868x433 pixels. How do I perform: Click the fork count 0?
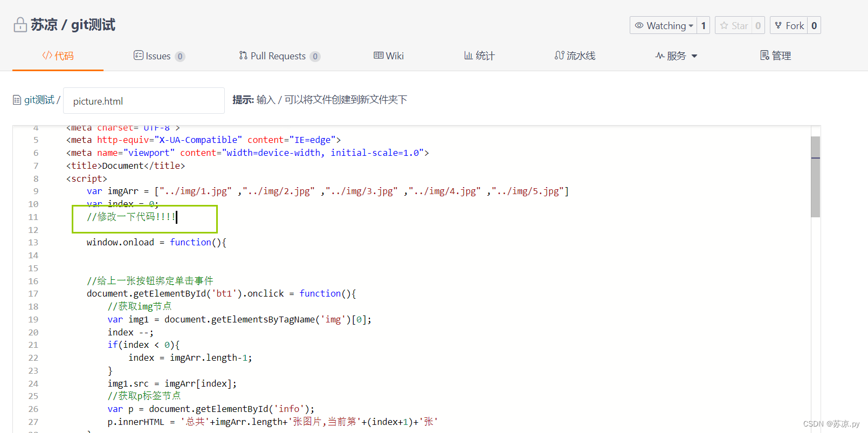[814, 25]
